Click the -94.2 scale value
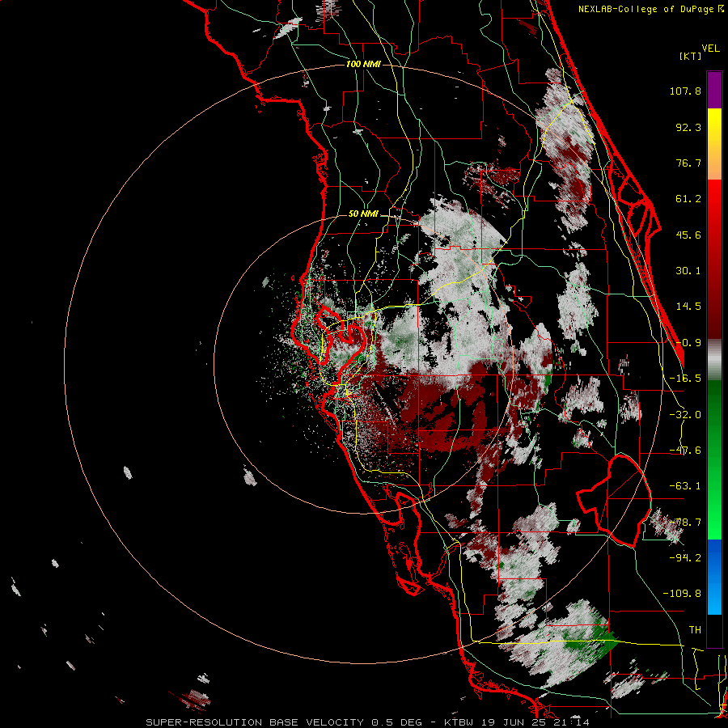 pos(685,557)
